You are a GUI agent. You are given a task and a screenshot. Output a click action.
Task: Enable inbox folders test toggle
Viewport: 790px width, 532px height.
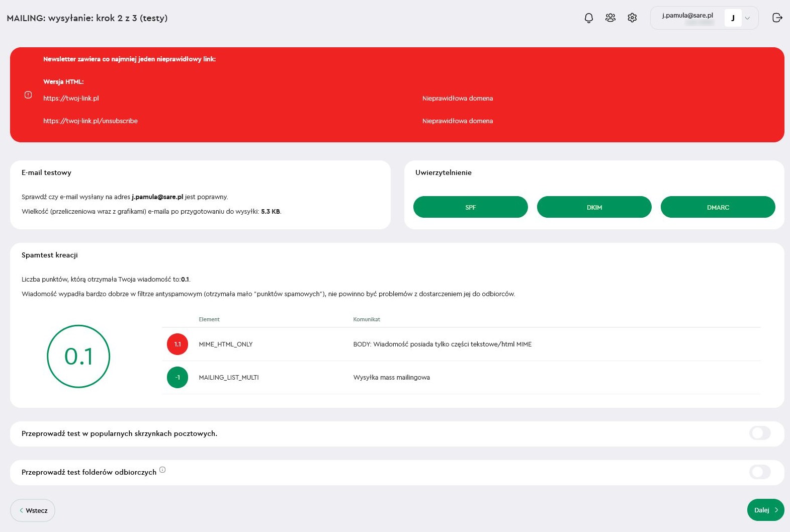click(759, 472)
